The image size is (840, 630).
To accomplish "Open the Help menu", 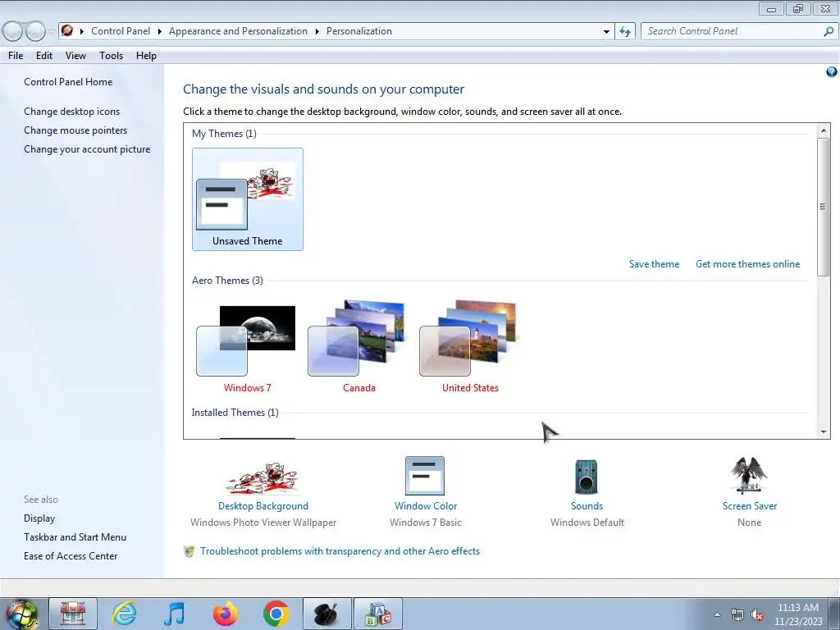I will [x=146, y=56].
